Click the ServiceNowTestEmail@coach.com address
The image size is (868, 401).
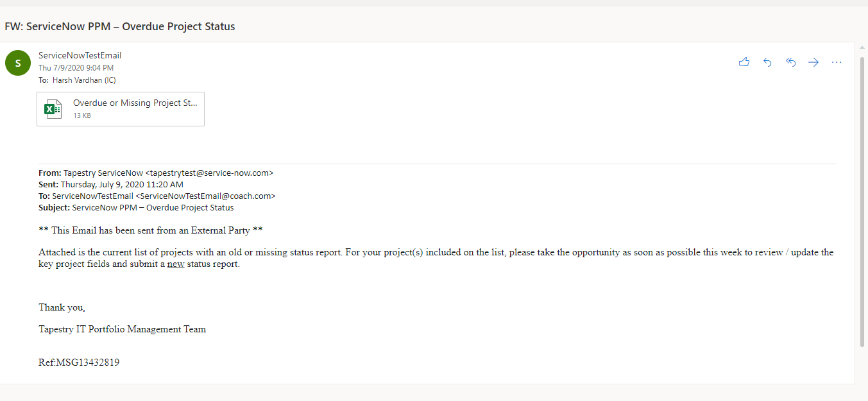[x=205, y=196]
